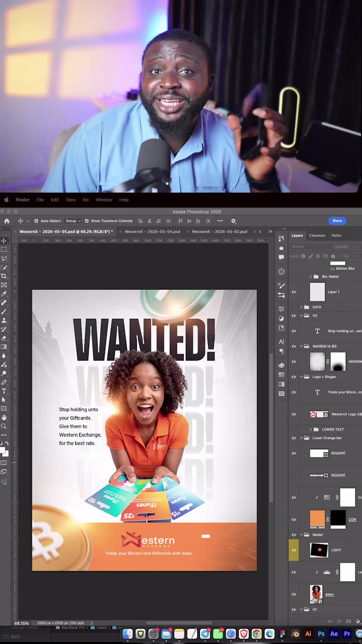
Task: Collapse the H2 group
Action: pyautogui.click(x=301, y=316)
